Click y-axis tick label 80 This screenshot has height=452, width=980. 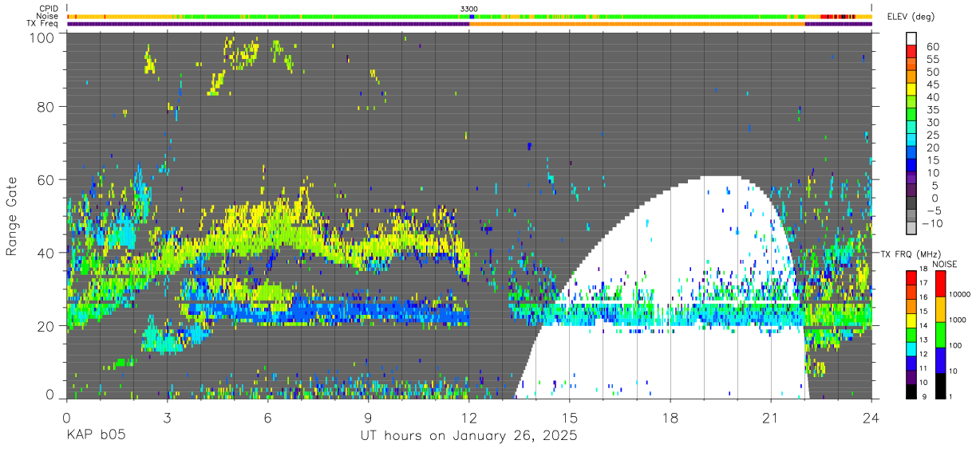coord(47,106)
